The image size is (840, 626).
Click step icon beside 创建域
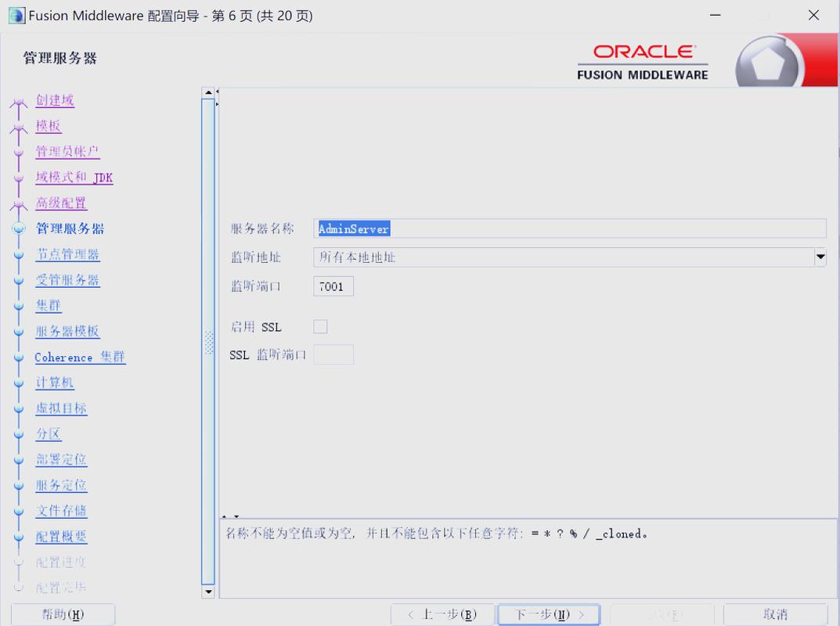(x=19, y=101)
